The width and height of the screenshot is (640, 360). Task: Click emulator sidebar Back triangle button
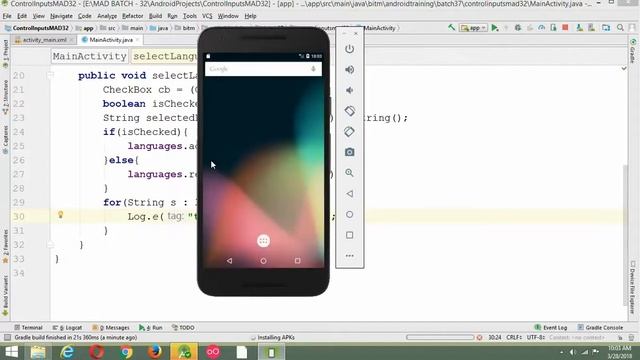[349, 194]
